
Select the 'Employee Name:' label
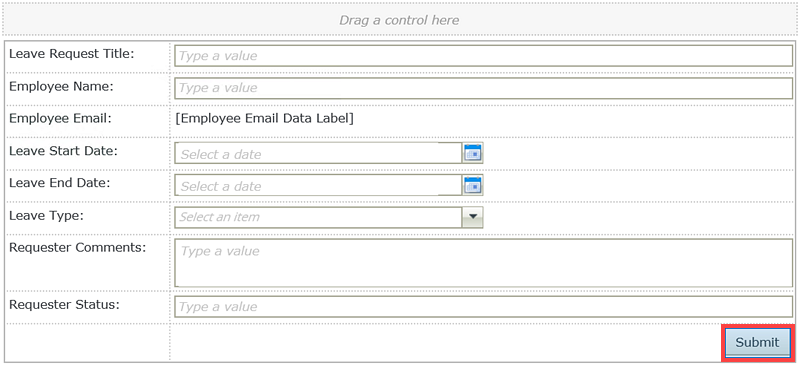pyautogui.click(x=61, y=86)
